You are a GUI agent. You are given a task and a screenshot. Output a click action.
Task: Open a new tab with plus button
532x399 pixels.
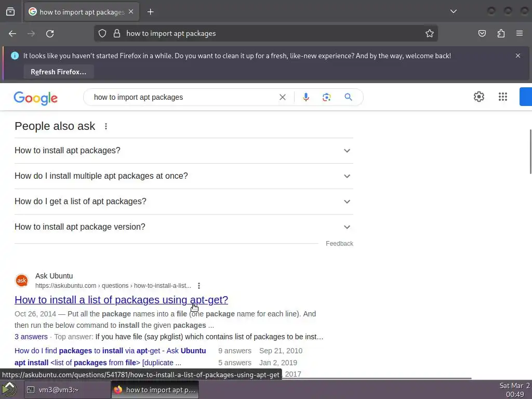(x=150, y=12)
